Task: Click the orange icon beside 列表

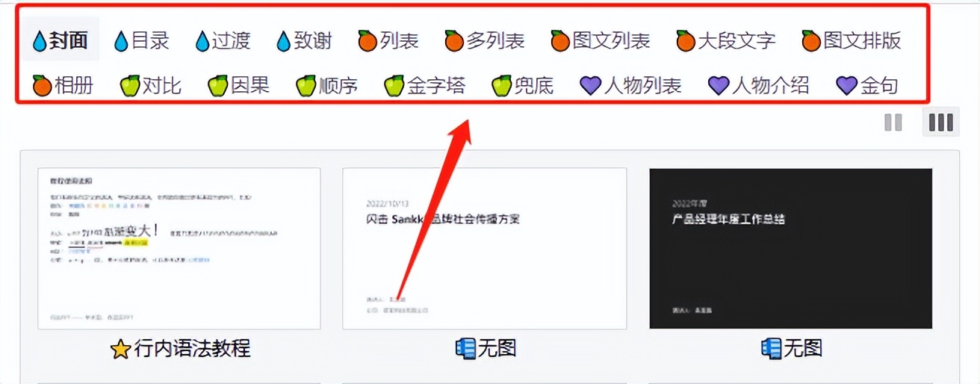Action: coord(367,41)
